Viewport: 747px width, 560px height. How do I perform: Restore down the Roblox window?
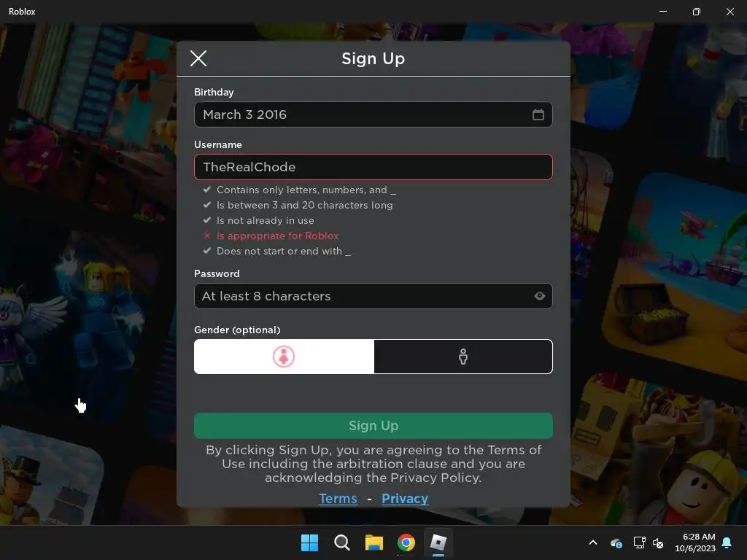click(697, 12)
